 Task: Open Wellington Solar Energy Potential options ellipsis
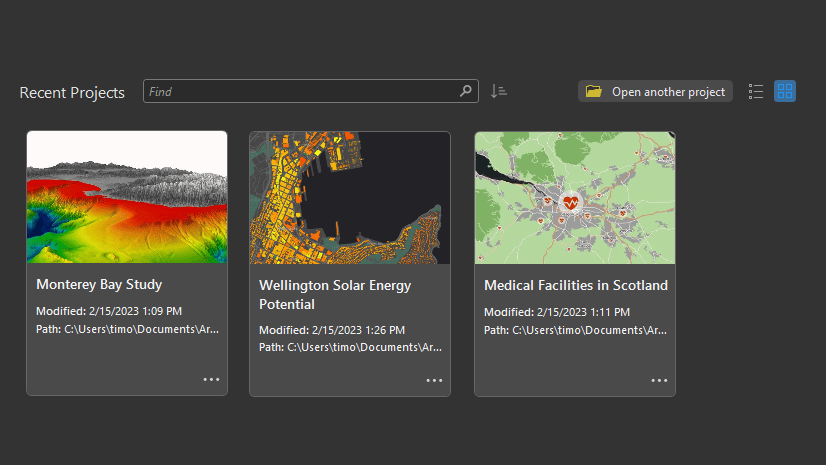[x=434, y=380]
